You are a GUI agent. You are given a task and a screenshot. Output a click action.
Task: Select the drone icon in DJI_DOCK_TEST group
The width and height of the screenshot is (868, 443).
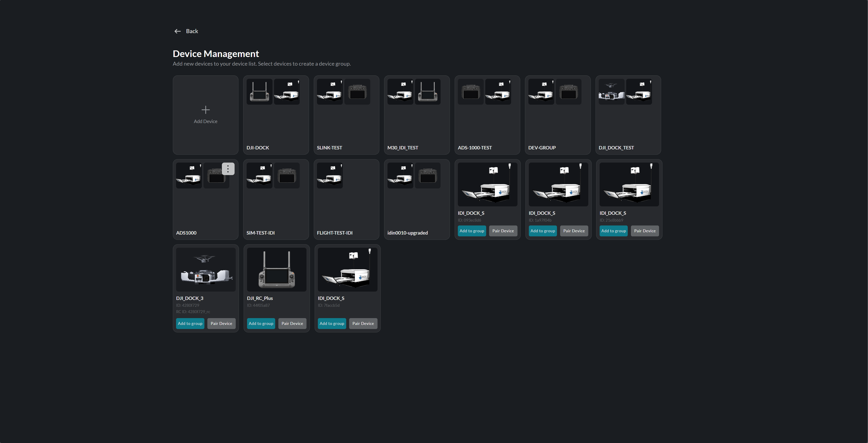click(x=611, y=91)
